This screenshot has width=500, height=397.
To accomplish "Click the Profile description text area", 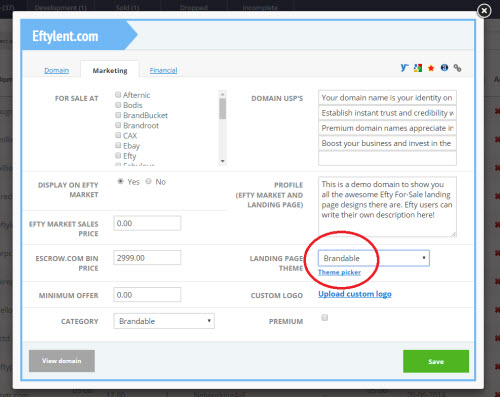I will click(x=387, y=207).
